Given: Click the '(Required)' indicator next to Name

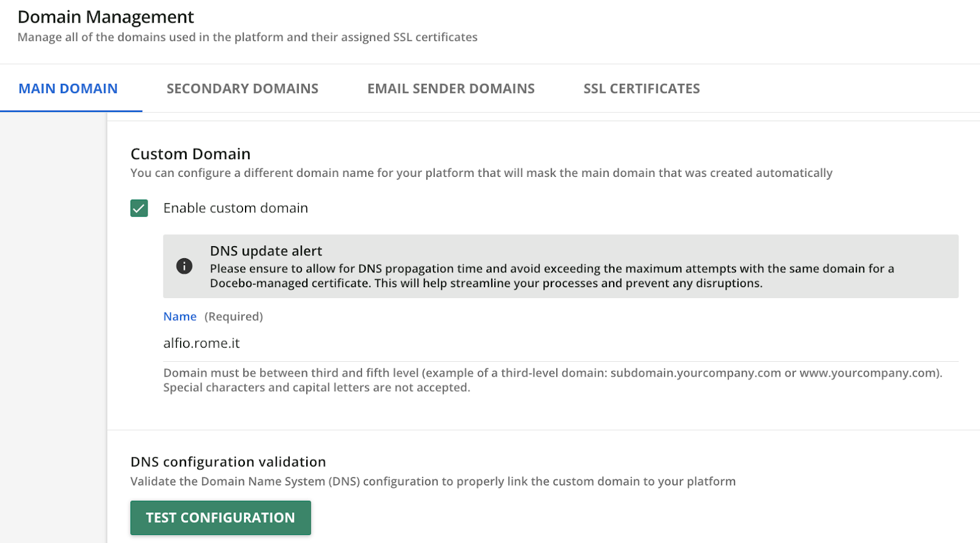Looking at the screenshot, I should point(233,316).
